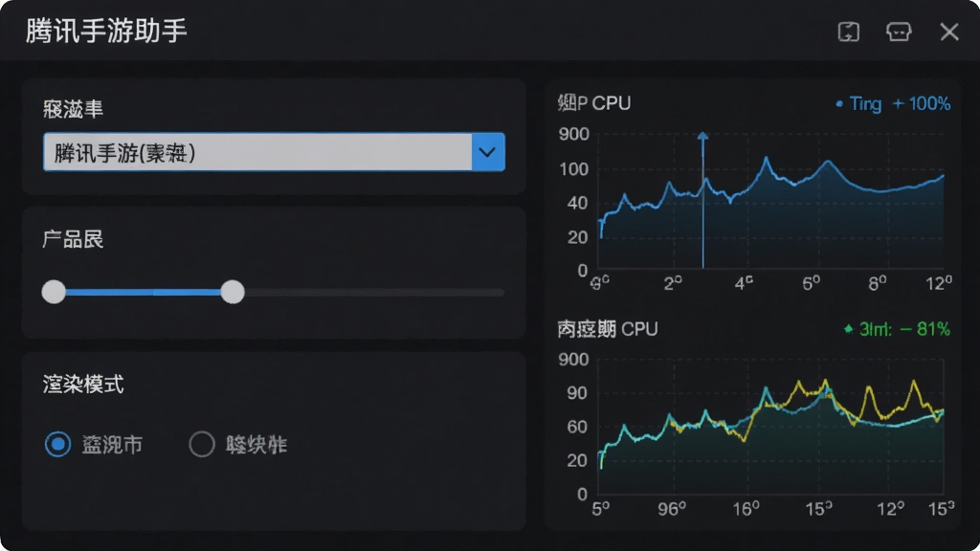Click the 8° axis label in top chart
This screenshot has height=551, width=980.
click(878, 283)
